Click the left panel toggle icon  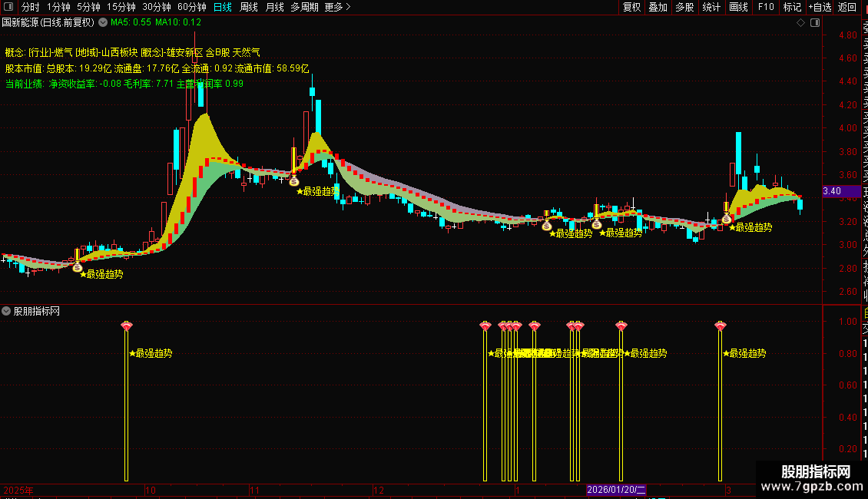coord(8,7)
